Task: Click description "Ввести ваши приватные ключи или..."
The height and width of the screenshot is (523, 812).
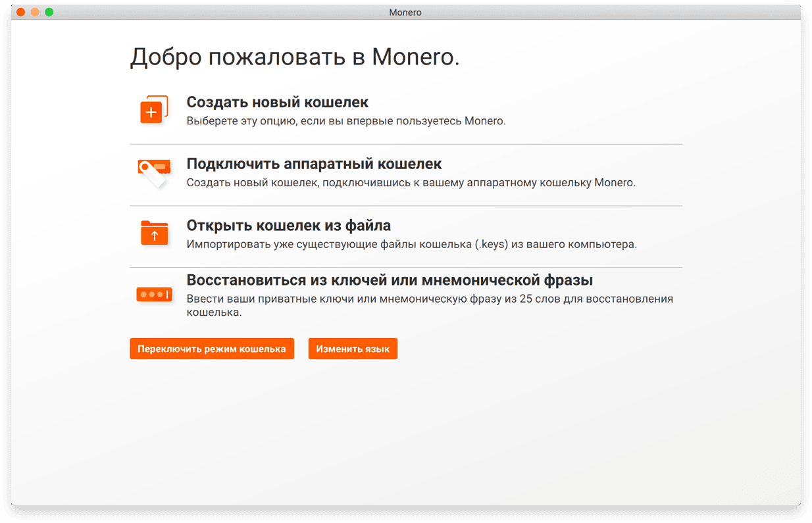Action: [x=430, y=306]
